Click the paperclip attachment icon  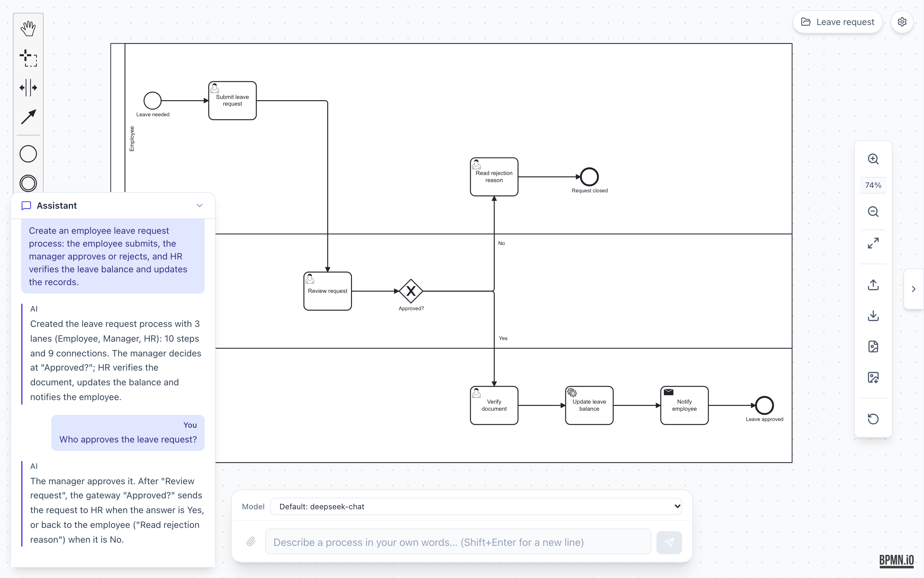(251, 542)
